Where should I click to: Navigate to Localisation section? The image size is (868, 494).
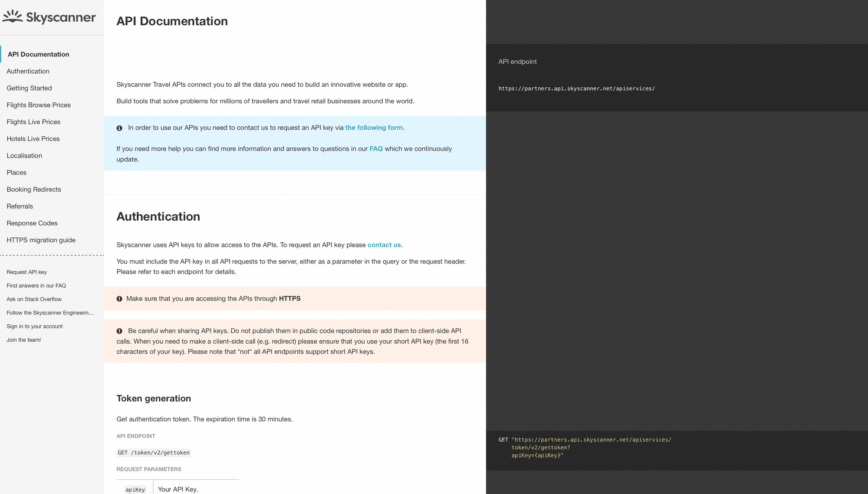(x=24, y=156)
